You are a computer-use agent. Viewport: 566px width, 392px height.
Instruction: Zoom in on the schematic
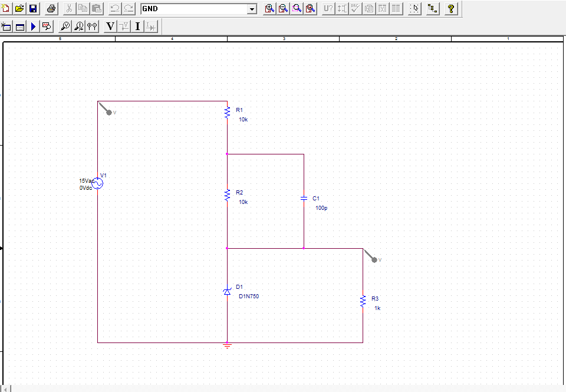click(x=269, y=9)
